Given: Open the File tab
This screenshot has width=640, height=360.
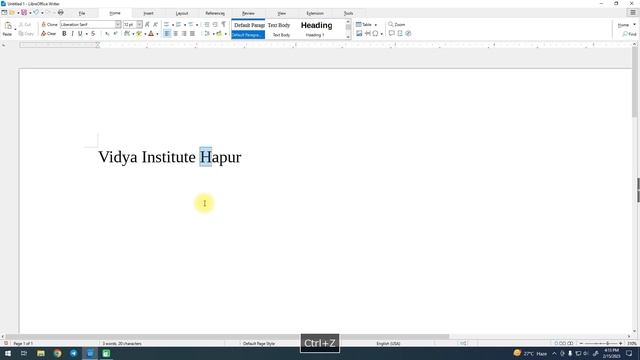Looking at the screenshot, I should click(x=82, y=13).
